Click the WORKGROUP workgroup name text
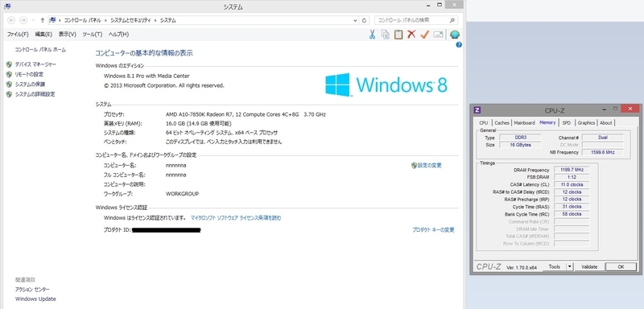This screenshot has height=309, width=644. (x=183, y=194)
